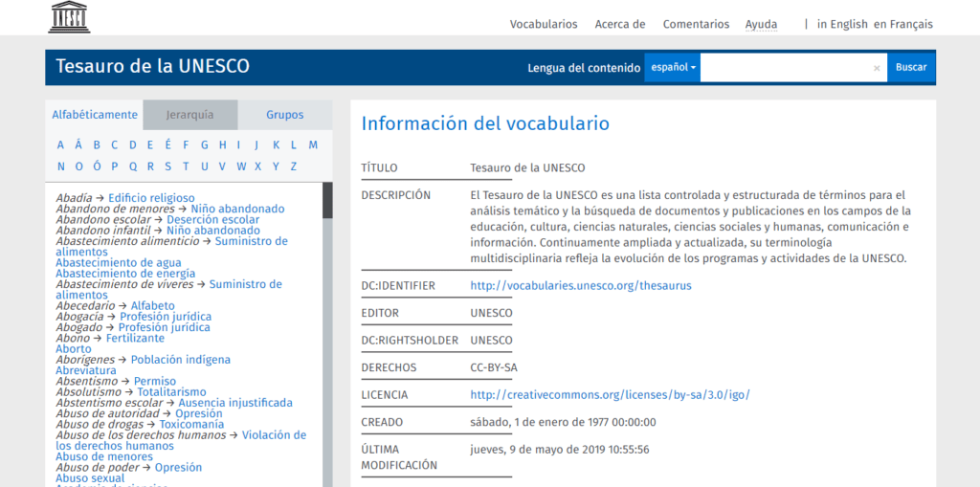Open the Abreviatura term
The image size is (980, 487).
point(85,370)
